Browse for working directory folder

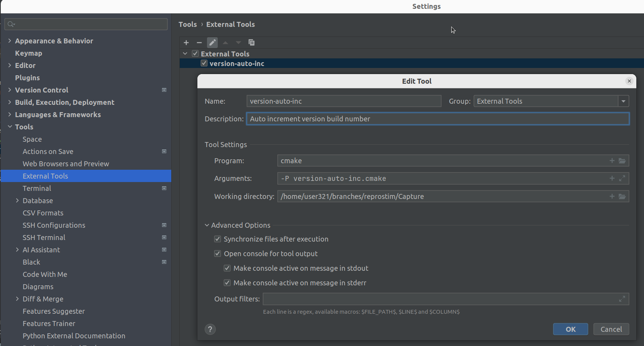[x=622, y=196]
